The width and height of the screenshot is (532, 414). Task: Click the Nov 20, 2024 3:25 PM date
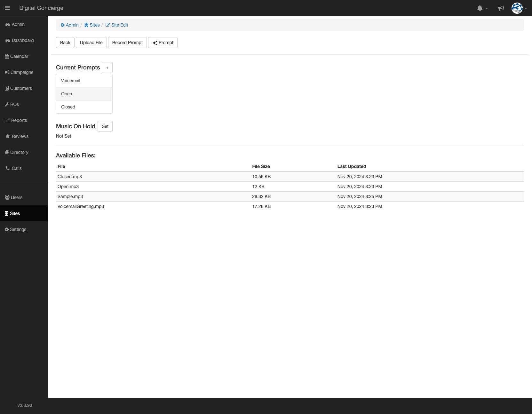pos(360,196)
